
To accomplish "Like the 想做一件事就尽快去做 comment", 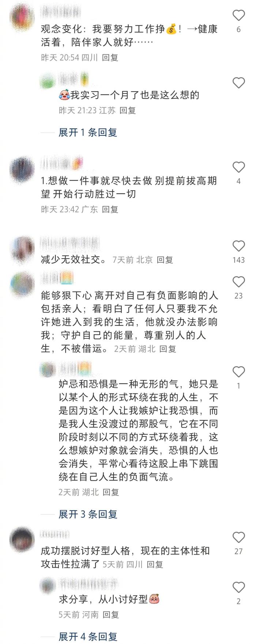I will tap(238, 167).
